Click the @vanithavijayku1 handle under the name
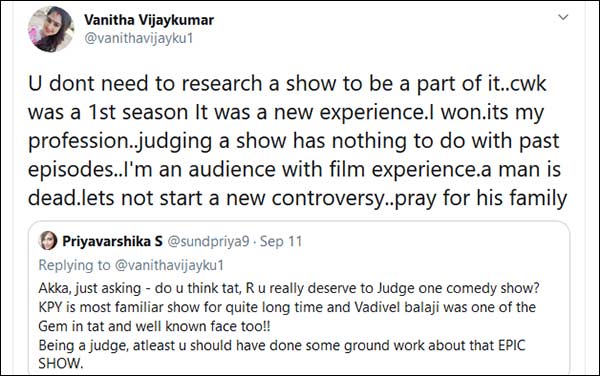This screenshot has width=600, height=376. (x=139, y=39)
